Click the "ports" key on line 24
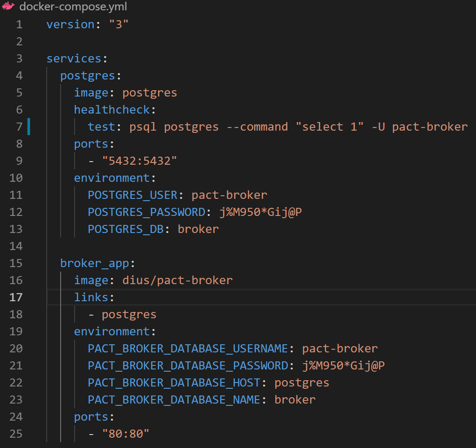476x448 pixels. [91, 417]
